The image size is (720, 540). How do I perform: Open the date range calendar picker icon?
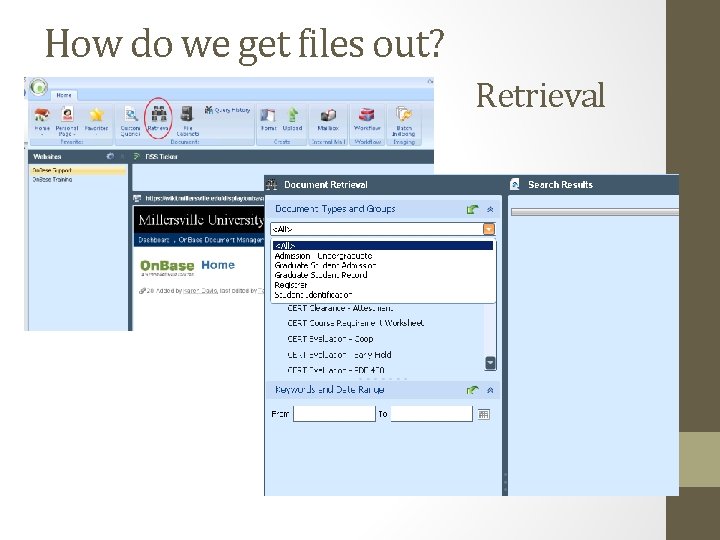click(x=484, y=414)
